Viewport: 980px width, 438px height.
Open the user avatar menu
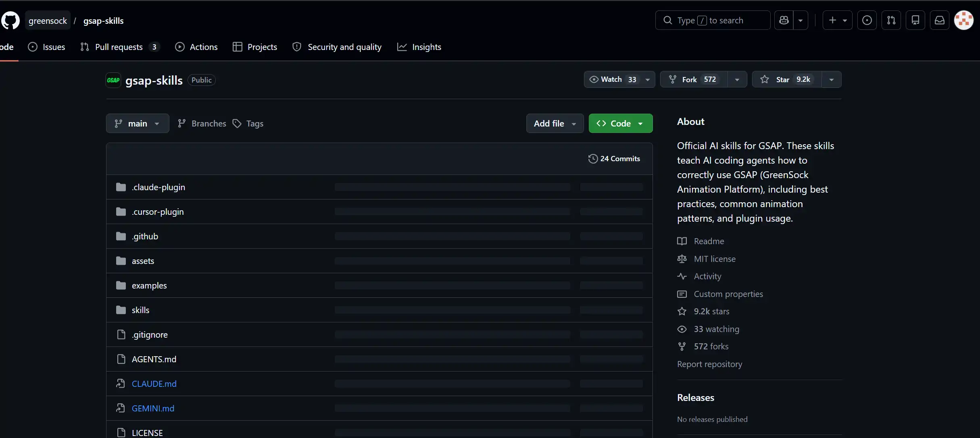pyautogui.click(x=964, y=20)
